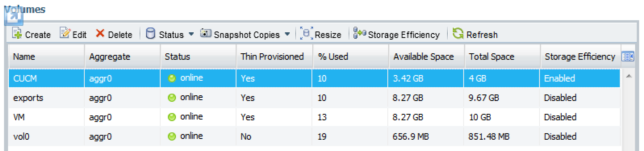Image resolution: width=644 pixels, height=151 pixels.
Task: Click the shortcut arrow icon beside Volumes
Action: [13, 16]
